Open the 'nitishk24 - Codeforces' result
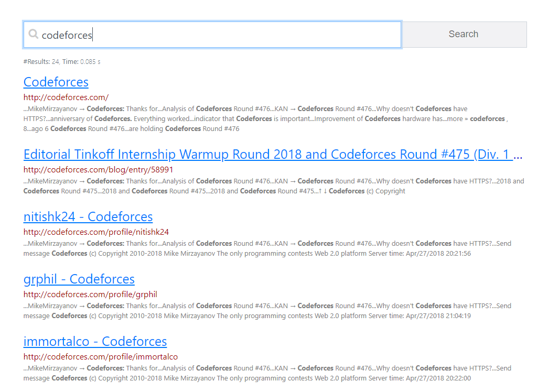Image resolution: width=559 pixels, height=392 pixels. tap(88, 216)
